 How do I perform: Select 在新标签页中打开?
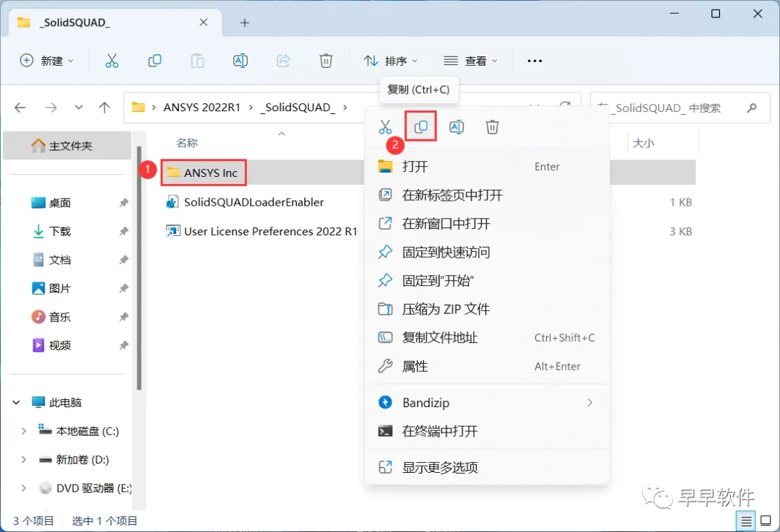point(487,195)
